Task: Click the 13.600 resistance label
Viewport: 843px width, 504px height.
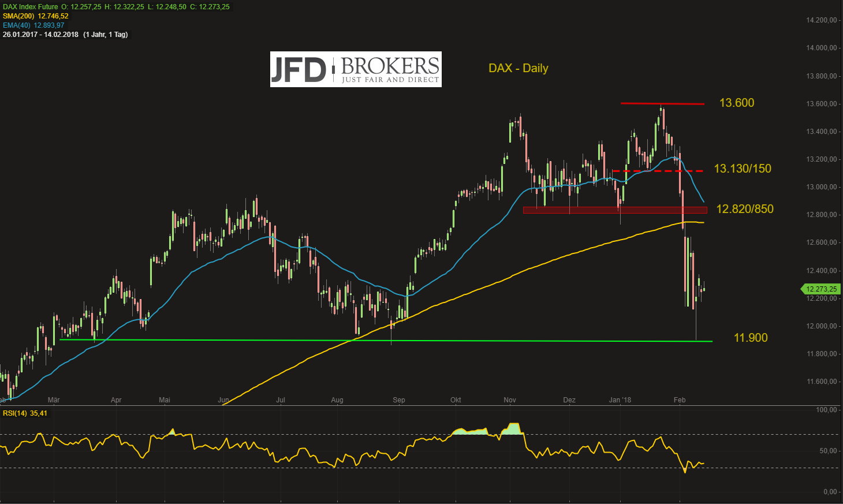Action: (x=737, y=103)
